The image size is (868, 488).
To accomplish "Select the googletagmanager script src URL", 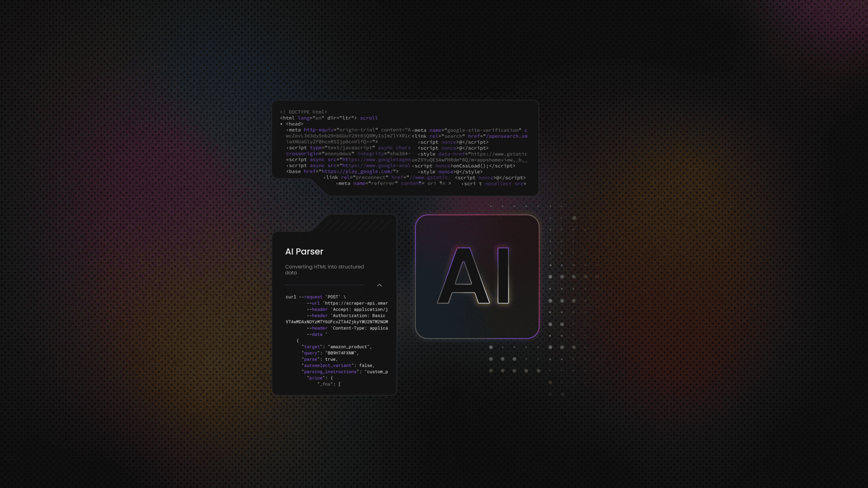I will tap(376, 160).
